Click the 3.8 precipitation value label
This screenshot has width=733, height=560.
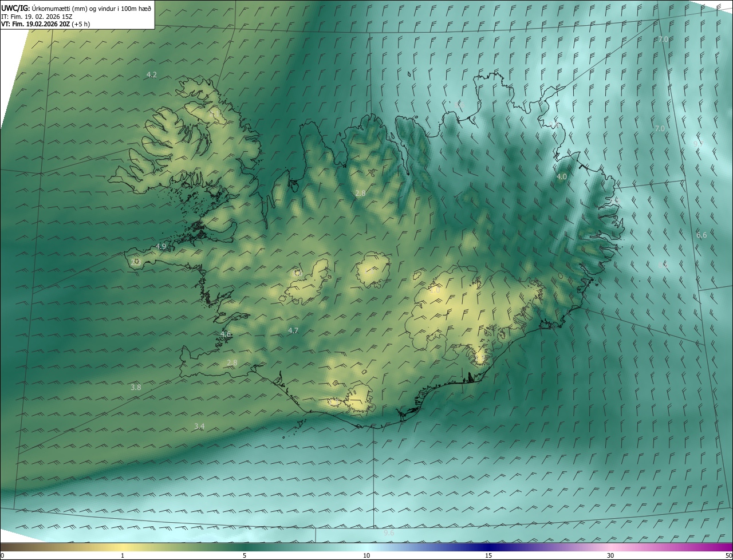click(136, 387)
